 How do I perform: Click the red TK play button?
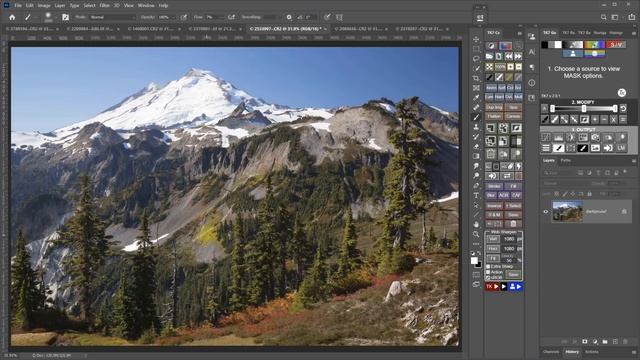click(492, 287)
